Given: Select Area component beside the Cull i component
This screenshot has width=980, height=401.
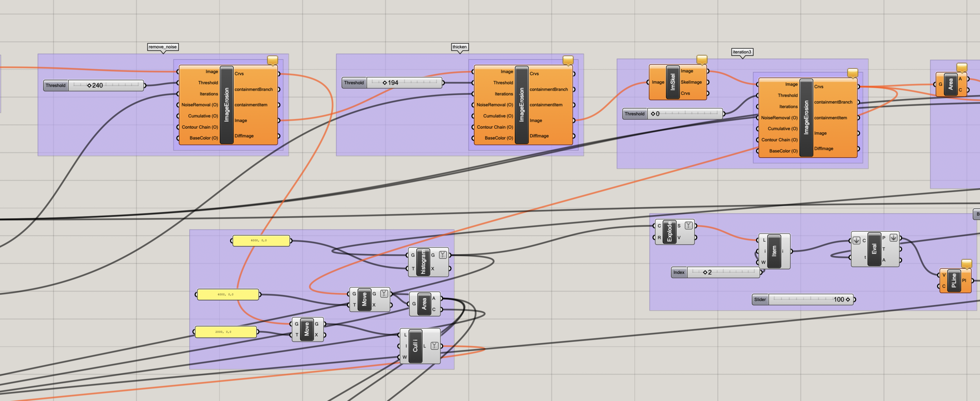Looking at the screenshot, I should coord(424,304).
